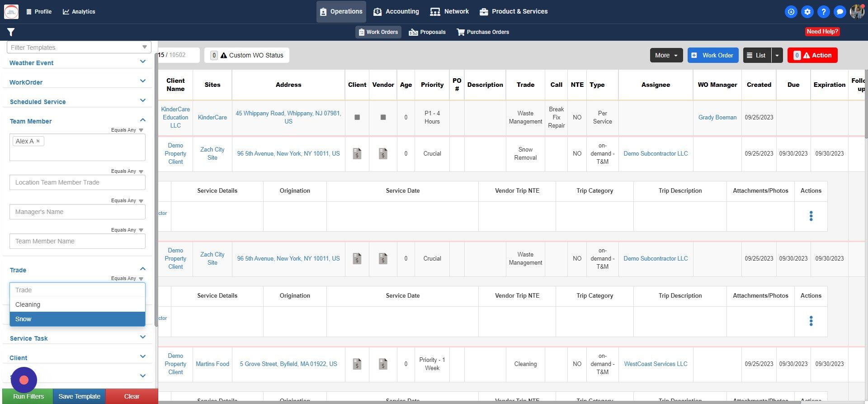Viewport: 868px width, 404px height.
Task: Open Profile in the top navigation
Action: pyautogui.click(x=39, y=12)
